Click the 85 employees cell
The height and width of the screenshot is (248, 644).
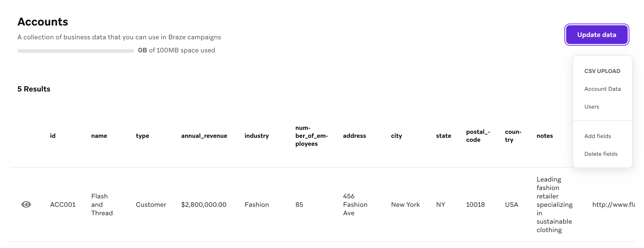(299, 204)
